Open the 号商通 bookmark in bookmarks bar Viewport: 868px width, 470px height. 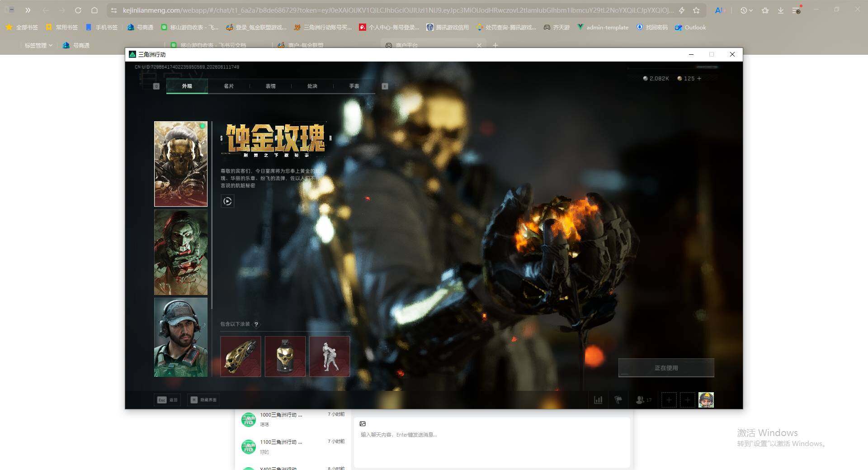(x=140, y=28)
